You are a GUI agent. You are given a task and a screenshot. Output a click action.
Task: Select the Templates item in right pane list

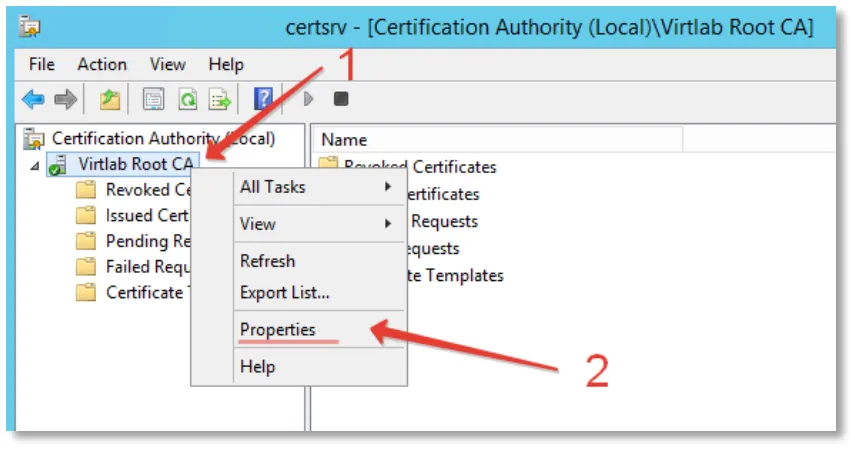point(455,275)
